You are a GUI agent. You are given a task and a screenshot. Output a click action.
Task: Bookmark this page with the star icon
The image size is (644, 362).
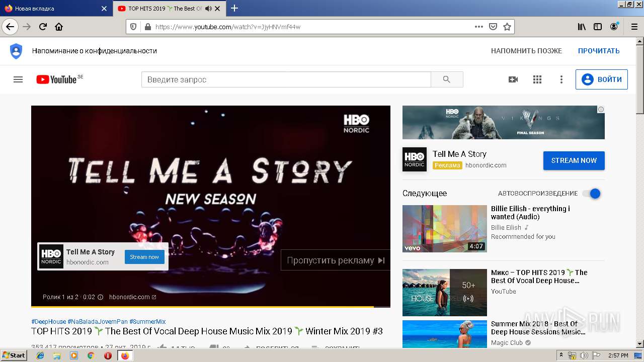click(507, 27)
